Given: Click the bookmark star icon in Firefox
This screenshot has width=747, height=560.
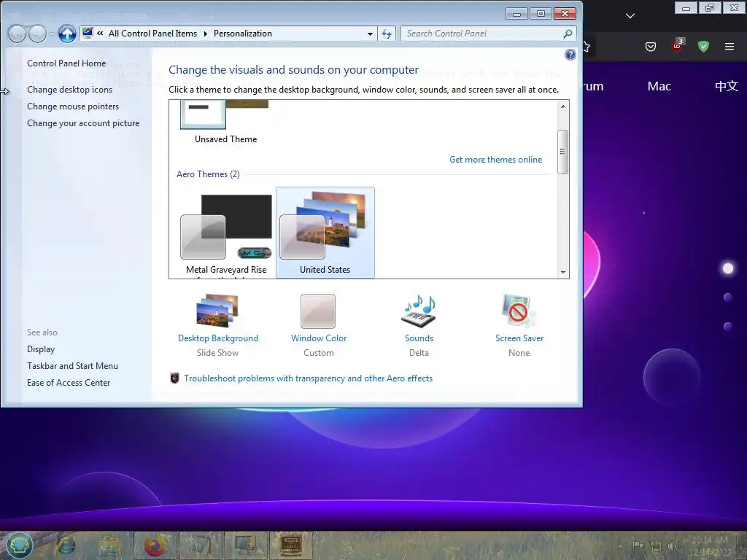Looking at the screenshot, I should 587,47.
